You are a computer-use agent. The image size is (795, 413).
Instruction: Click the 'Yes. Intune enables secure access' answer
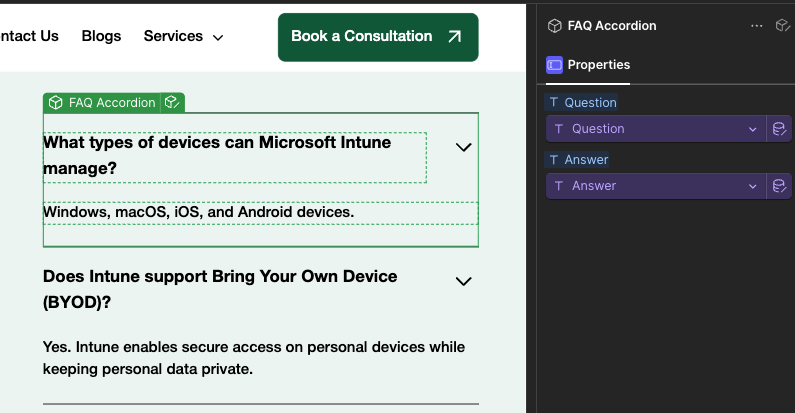254,358
